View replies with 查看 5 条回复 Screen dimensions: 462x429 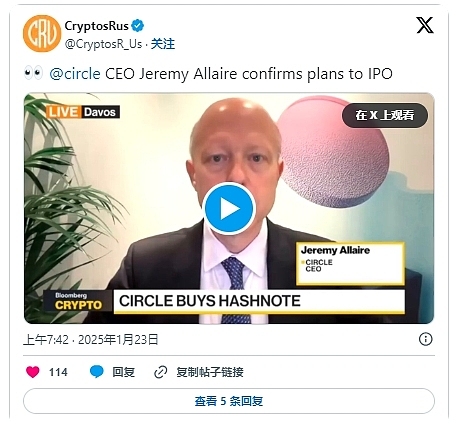pos(229,401)
